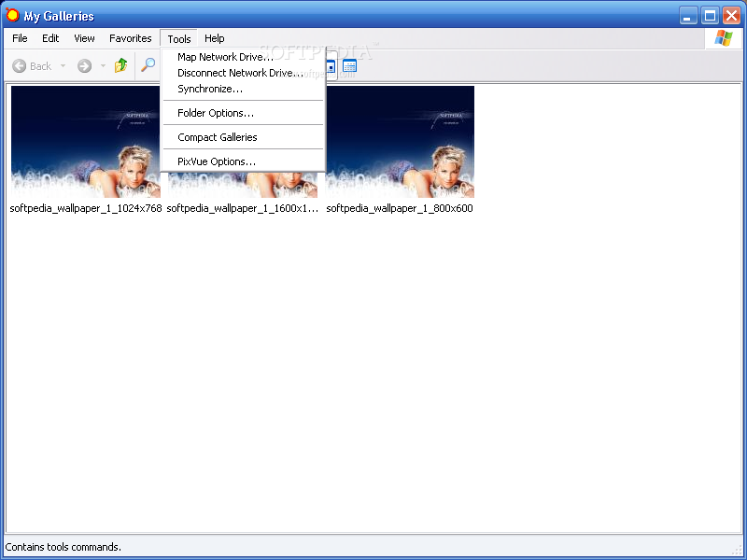
Task: Click the Back arrow button
Action: click(32, 65)
